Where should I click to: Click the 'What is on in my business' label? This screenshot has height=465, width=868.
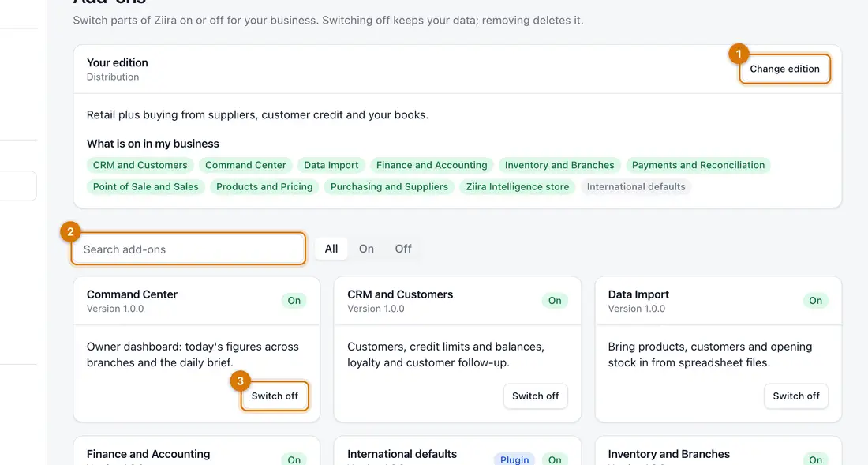153,144
